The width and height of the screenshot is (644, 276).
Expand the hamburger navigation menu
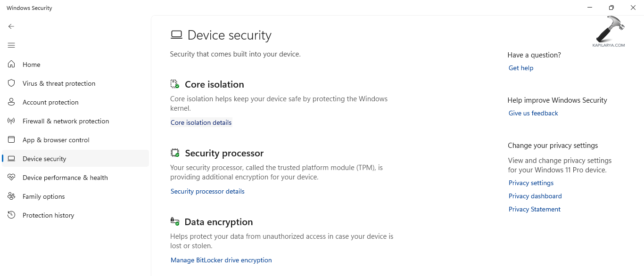(11, 45)
